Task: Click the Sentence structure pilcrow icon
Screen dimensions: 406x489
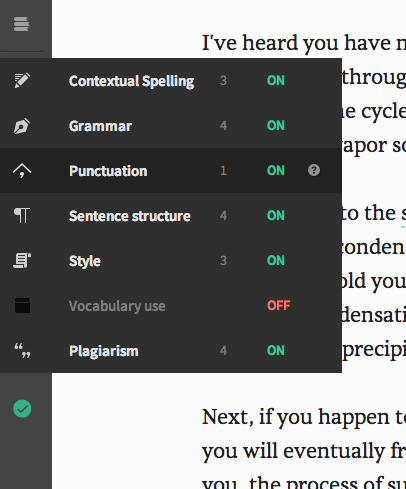Action: pos(22,215)
